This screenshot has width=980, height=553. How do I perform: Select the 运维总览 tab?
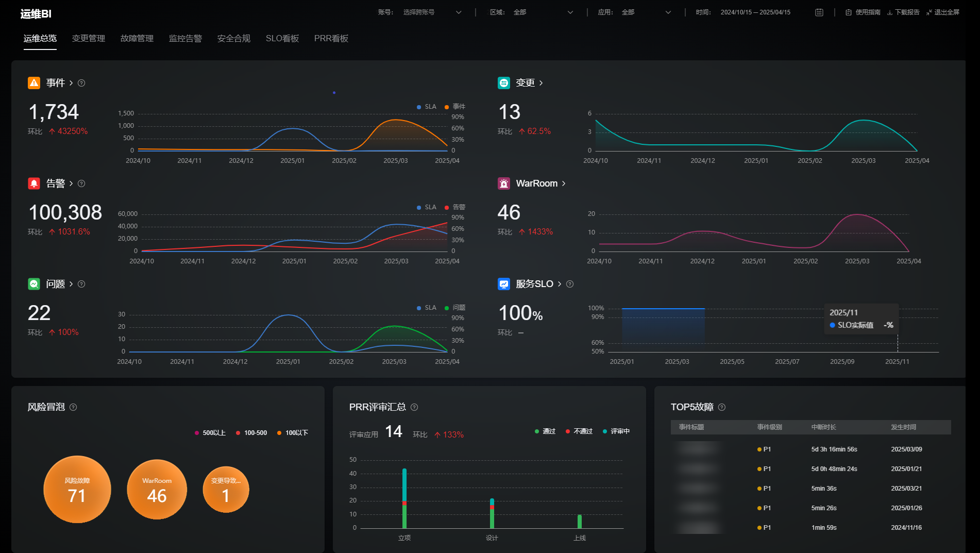[x=40, y=39]
